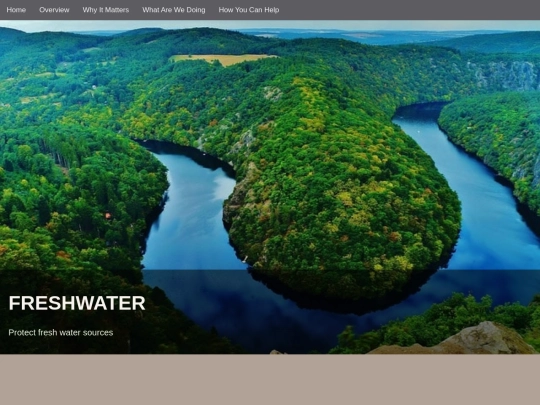Click the cloud reflection in the river water

coord(224,186)
